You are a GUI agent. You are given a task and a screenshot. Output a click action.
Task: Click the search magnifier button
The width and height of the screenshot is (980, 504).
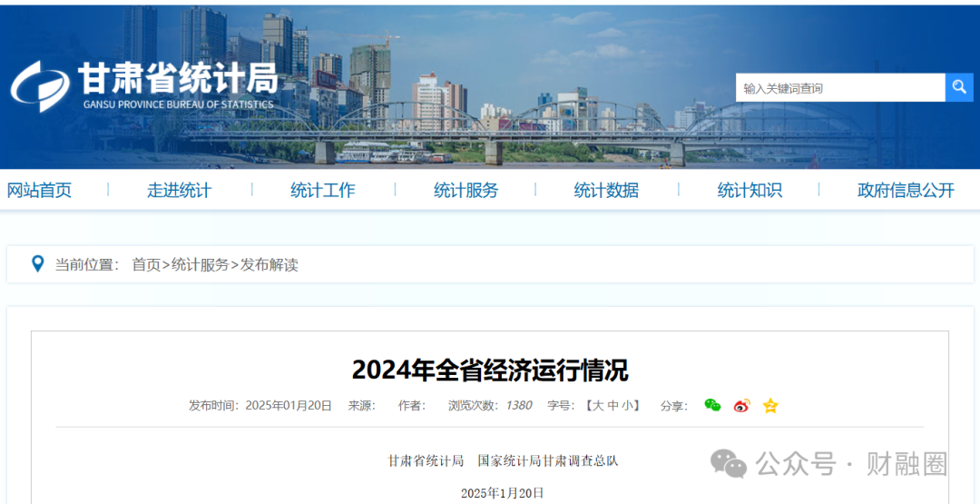pos(959,87)
